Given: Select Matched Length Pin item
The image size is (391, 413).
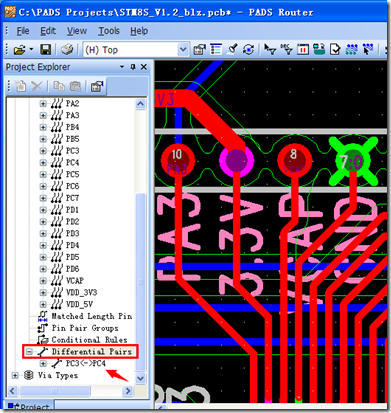Looking at the screenshot, I should click(92, 316).
